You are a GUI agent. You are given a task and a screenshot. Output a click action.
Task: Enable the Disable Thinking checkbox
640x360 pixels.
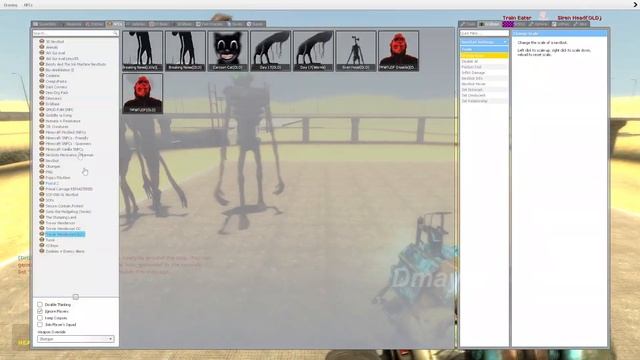(x=40, y=304)
